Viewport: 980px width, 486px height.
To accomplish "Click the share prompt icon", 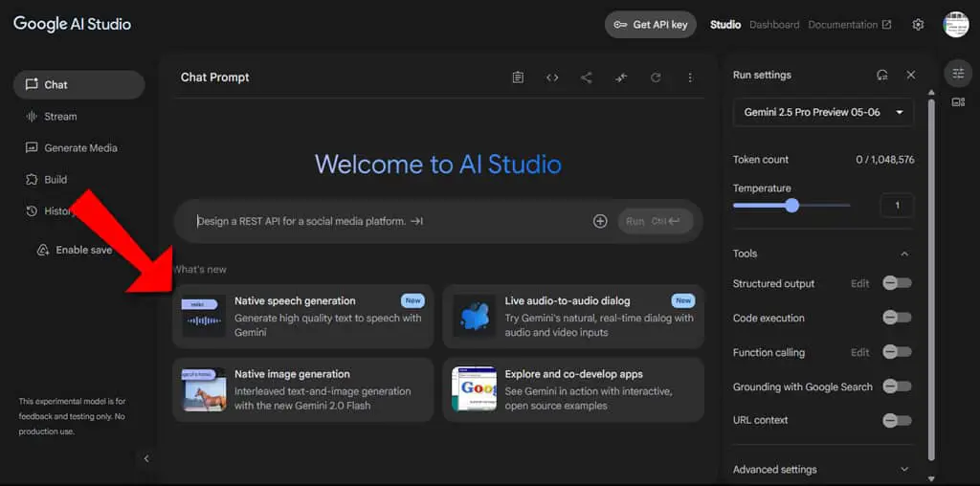I will (x=587, y=77).
